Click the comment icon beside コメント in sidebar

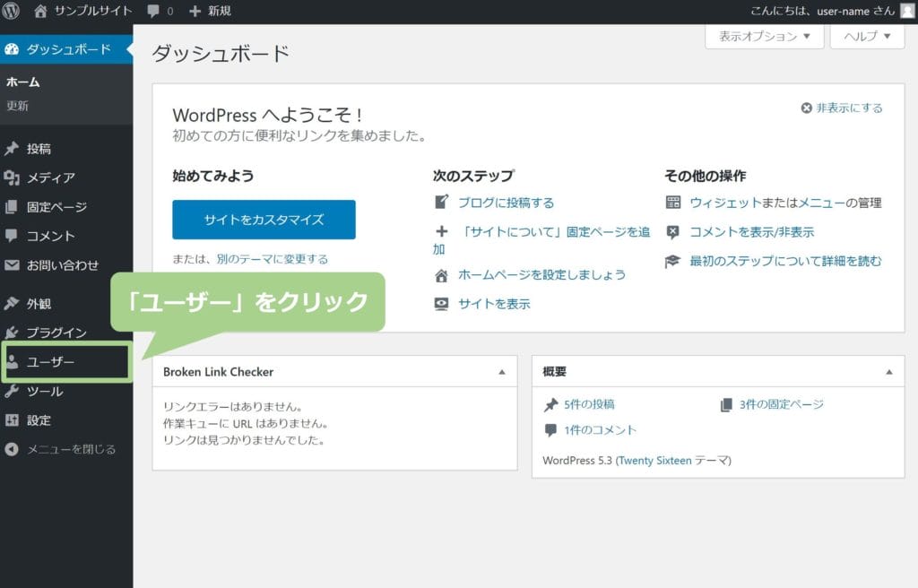coord(12,236)
